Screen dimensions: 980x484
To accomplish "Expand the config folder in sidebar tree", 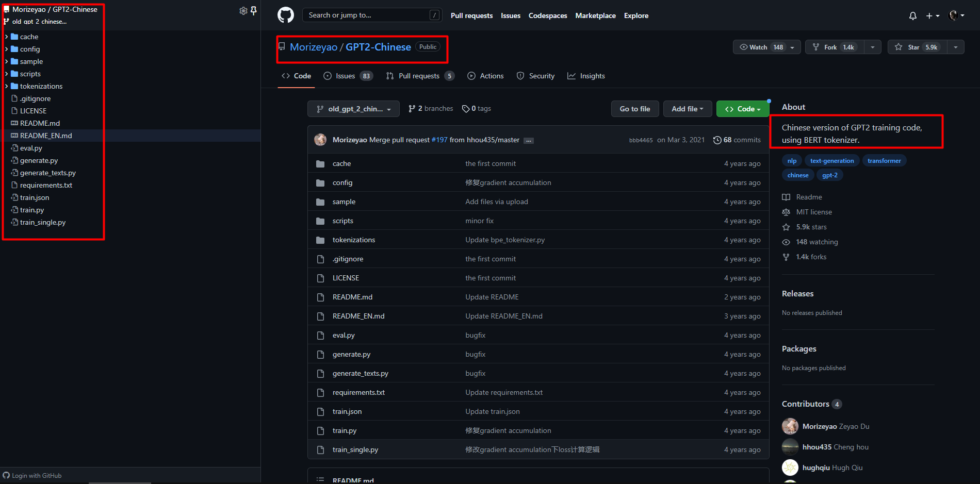I will pos(6,49).
